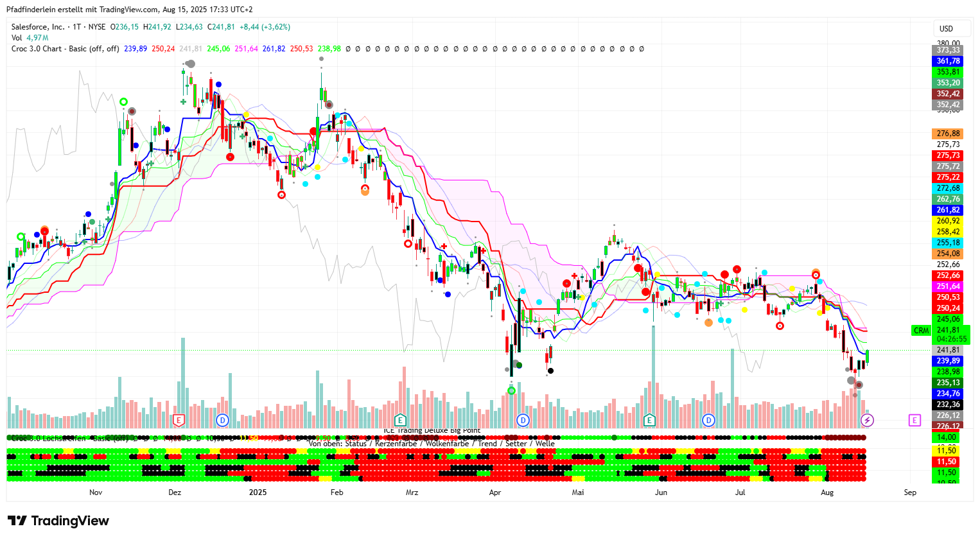The height and width of the screenshot is (540, 980).
Task: Select the Croc 3.0 Chart indicator legend
Action: 65,49
